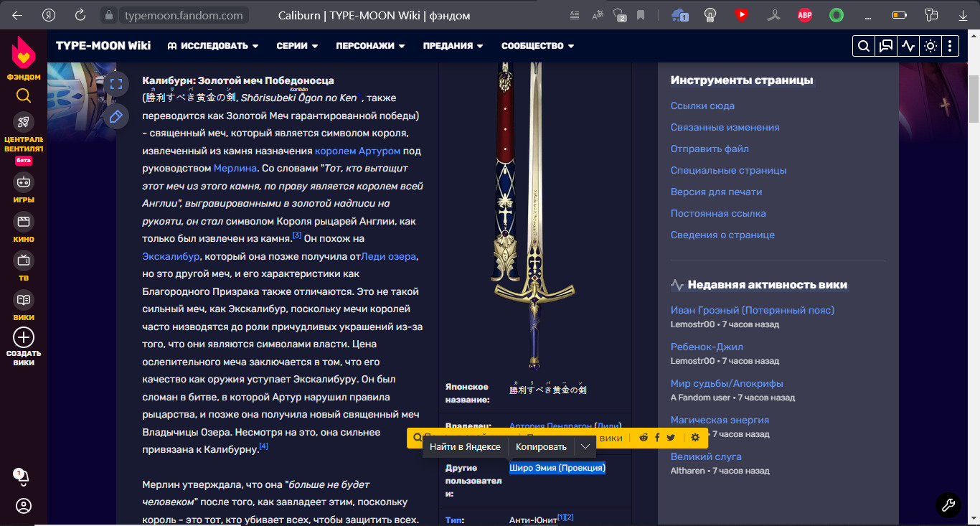Open the wiki search magnifier in header
The height and width of the screenshot is (526, 980).
pos(864,46)
